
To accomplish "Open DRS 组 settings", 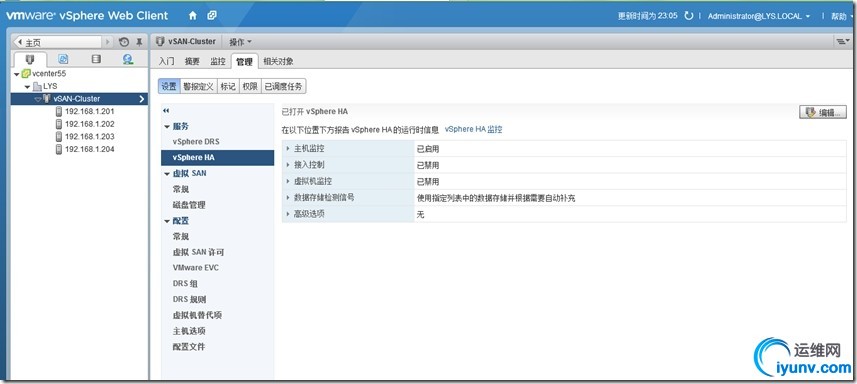I will click(185, 283).
